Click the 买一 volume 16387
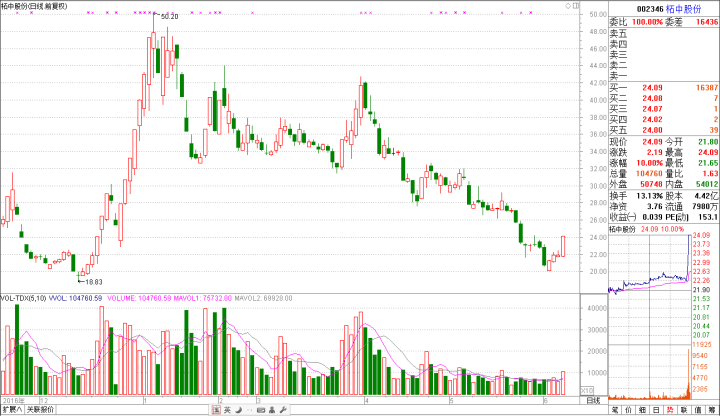 click(x=707, y=88)
